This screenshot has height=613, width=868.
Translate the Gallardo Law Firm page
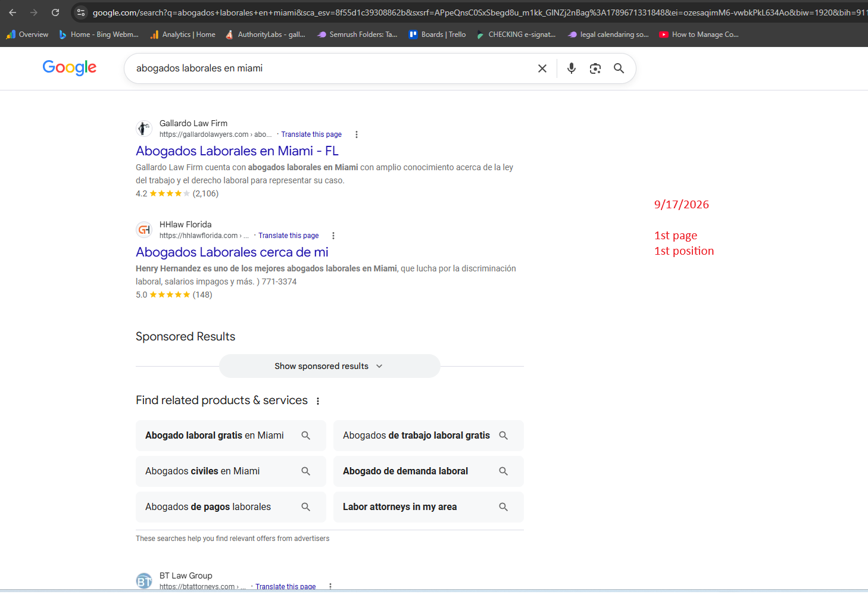[311, 135]
